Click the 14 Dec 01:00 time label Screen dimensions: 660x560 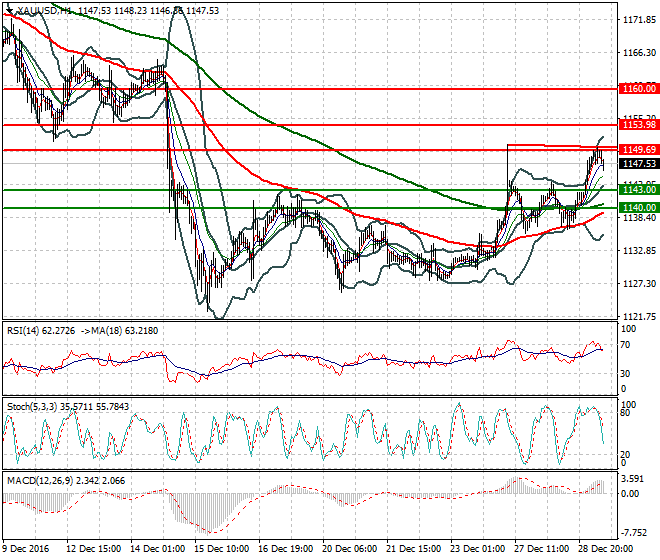pos(158,549)
